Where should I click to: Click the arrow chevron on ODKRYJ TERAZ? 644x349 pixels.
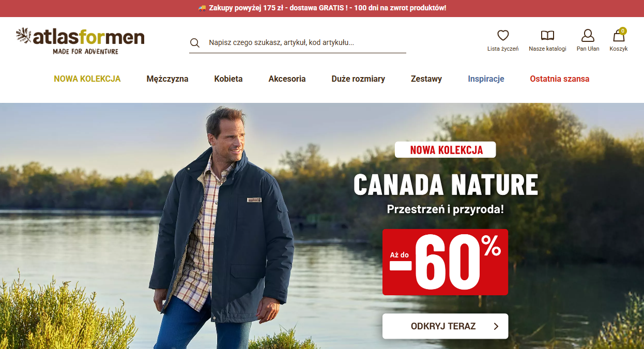(496, 326)
